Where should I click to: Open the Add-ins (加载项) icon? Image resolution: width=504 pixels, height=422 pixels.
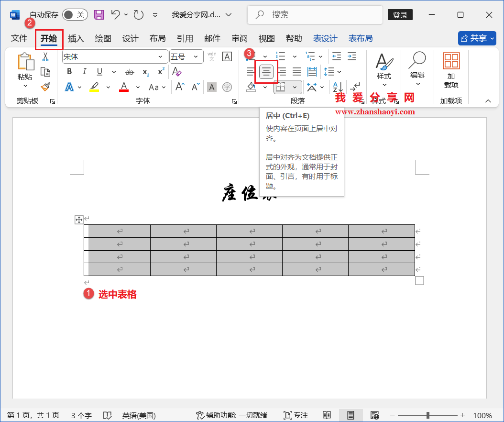pos(451,61)
